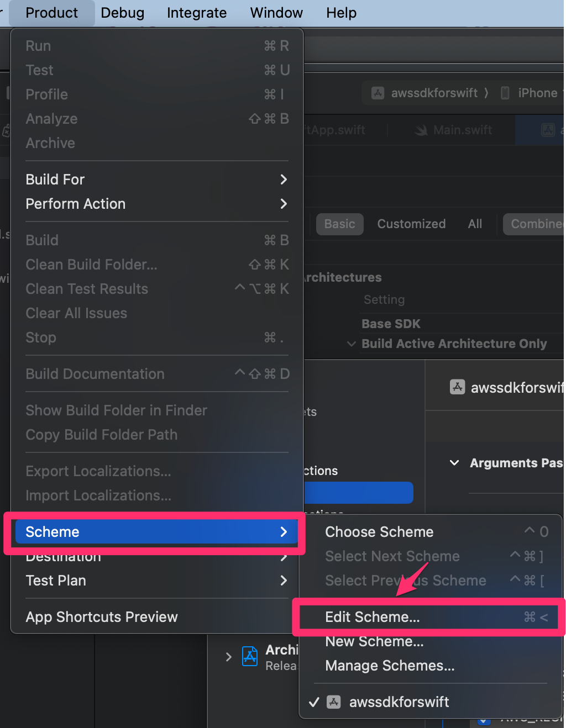Screen dimensions: 566x728
Task: Click the iPhone device icon in the toolbar
Action: click(x=505, y=93)
